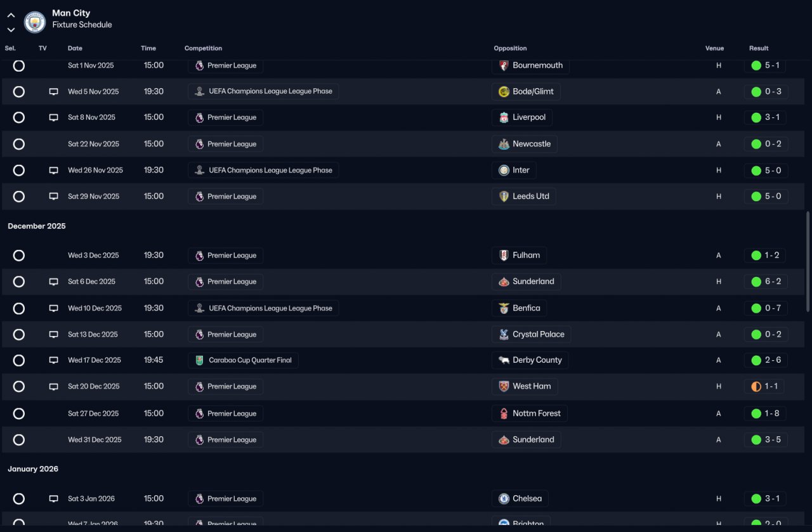Click the January 2026 month heading
Image resolution: width=812 pixels, height=532 pixels.
tap(33, 469)
